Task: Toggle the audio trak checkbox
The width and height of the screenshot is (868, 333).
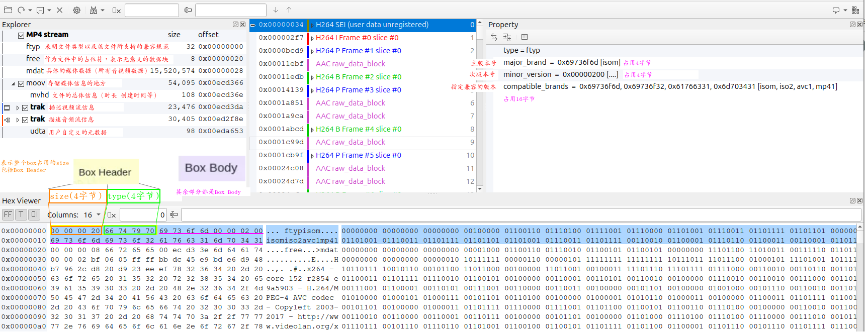Action: pos(25,120)
